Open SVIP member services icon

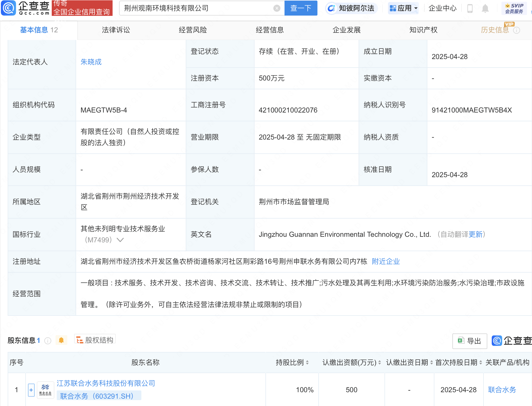(514, 8)
